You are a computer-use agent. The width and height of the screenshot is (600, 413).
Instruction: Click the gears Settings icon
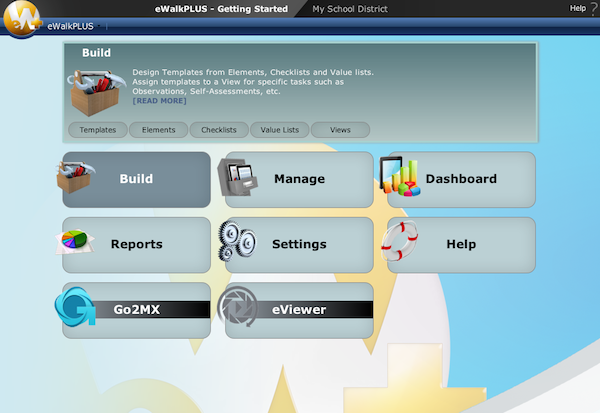click(237, 242)
